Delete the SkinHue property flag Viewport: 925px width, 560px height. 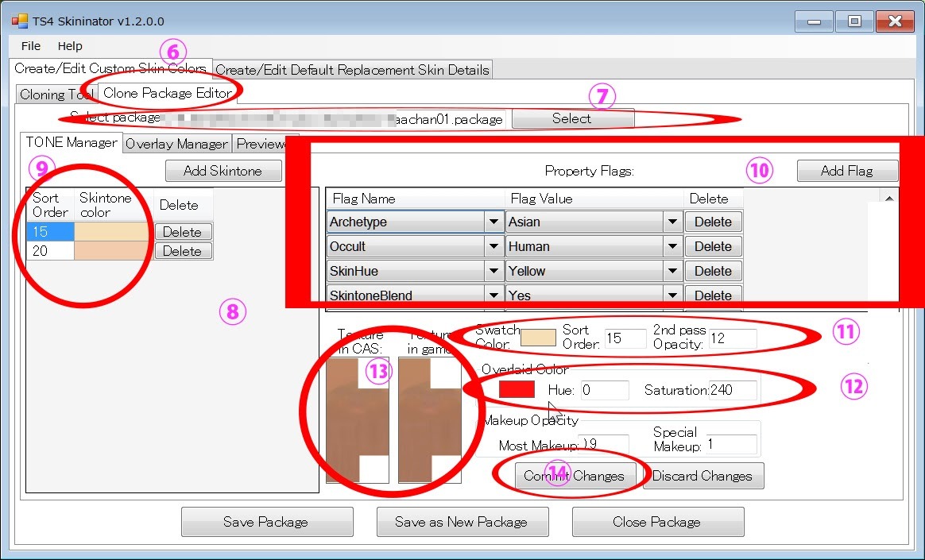click(713, 271)
